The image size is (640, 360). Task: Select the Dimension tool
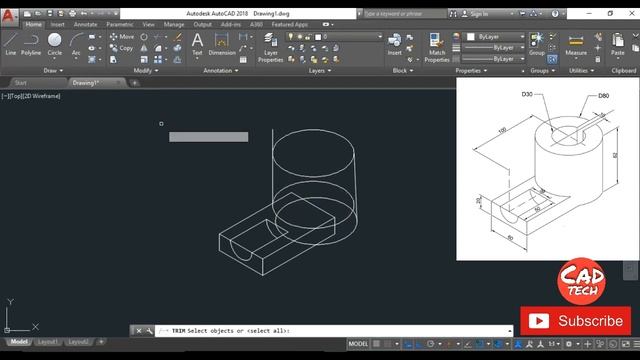[x=222, y=44]
